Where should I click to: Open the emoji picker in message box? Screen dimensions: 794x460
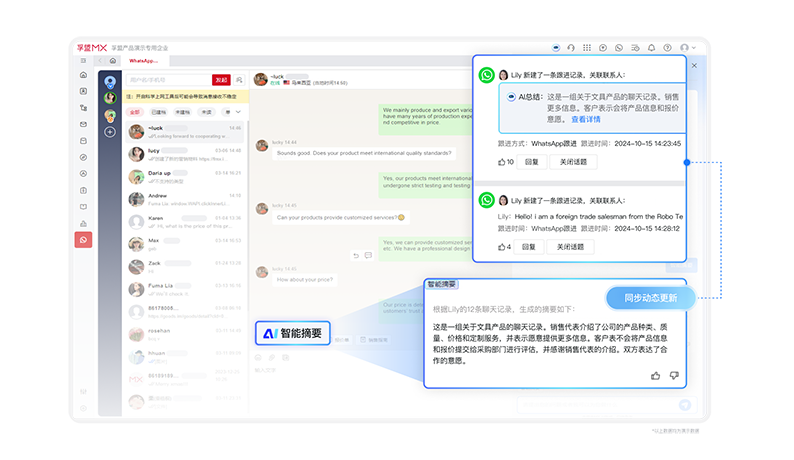coord(258,358)
